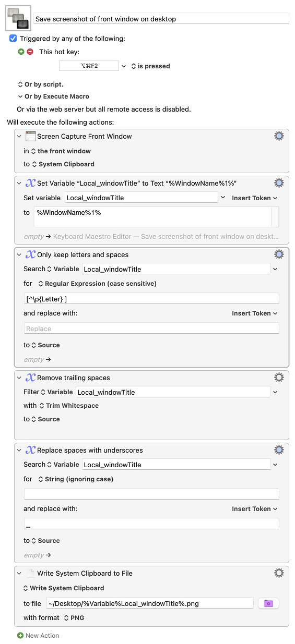Change Search Variable source in 'Only keep letters'
This screenshot has width=295, height=644.
[63, 269]
